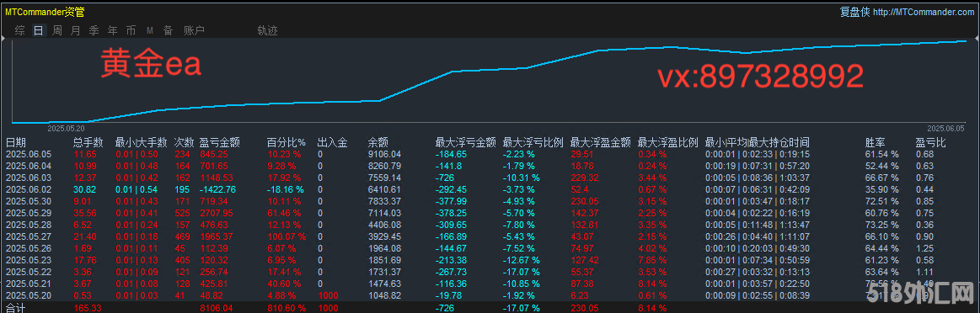Switch to the 账户 account tab

point(194,30)
